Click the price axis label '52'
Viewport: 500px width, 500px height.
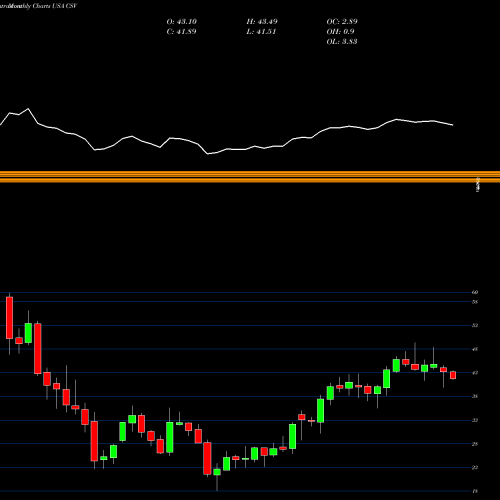(x=475, y=325)
